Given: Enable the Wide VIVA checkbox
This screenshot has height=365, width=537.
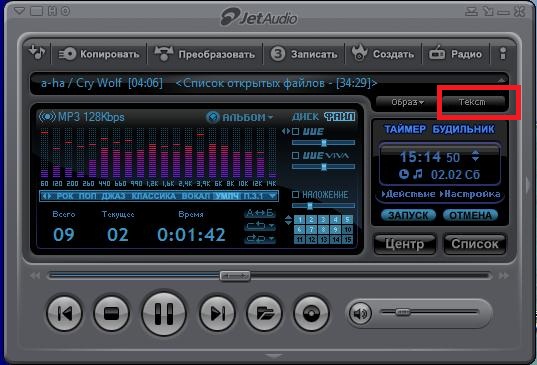Looking at the screenshot, I should pos(296,156).
